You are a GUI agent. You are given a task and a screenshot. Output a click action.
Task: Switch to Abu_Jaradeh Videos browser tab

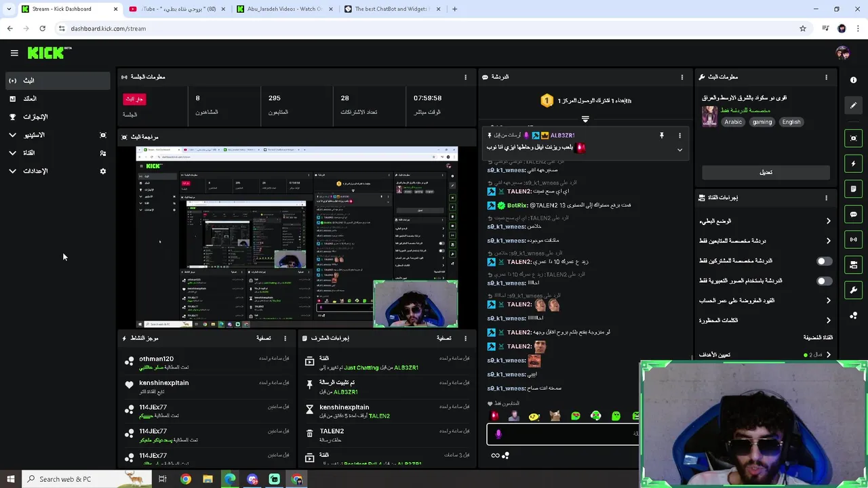click(285, 9)
